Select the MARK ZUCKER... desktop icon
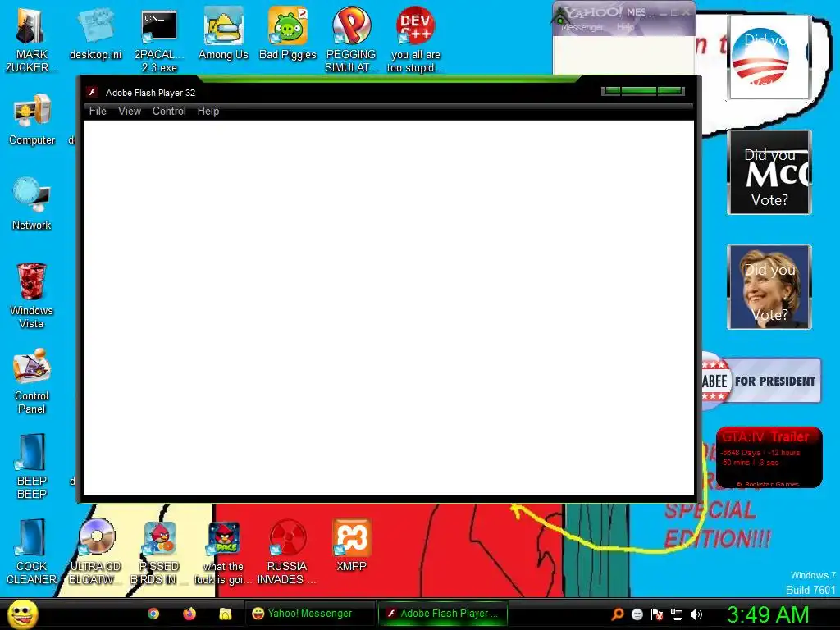This screenshot has height=630, width=840. pos(31,41)
